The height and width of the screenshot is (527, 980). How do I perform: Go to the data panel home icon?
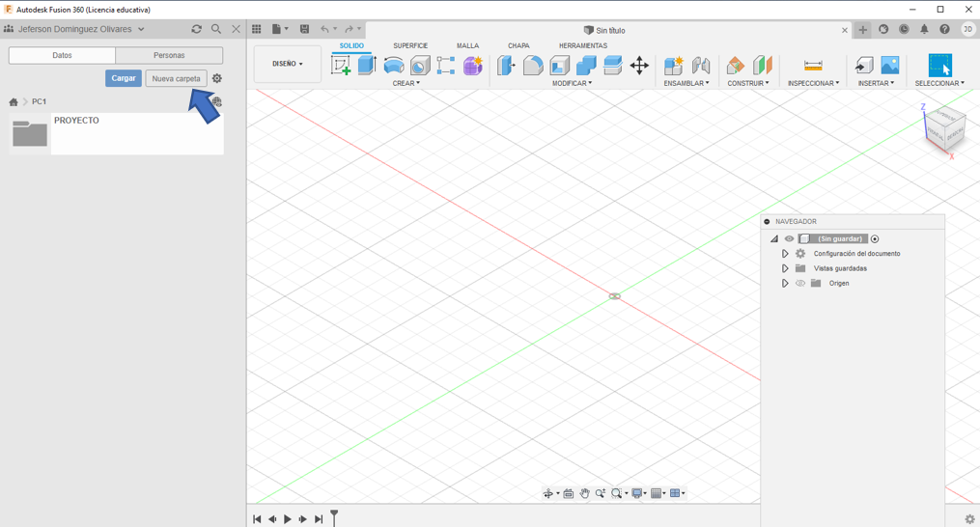tap(14, 102)
